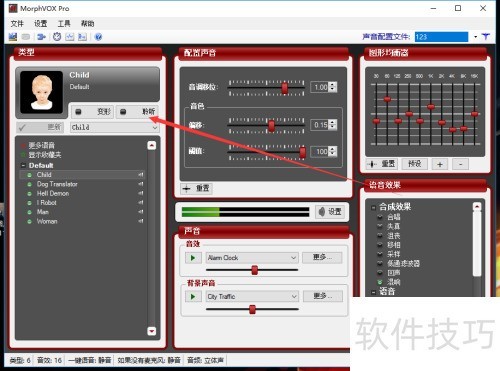The width and height of the screenshot is (500, 371).
Task: Play the City Traffic background sound
Action: [193, 296]
